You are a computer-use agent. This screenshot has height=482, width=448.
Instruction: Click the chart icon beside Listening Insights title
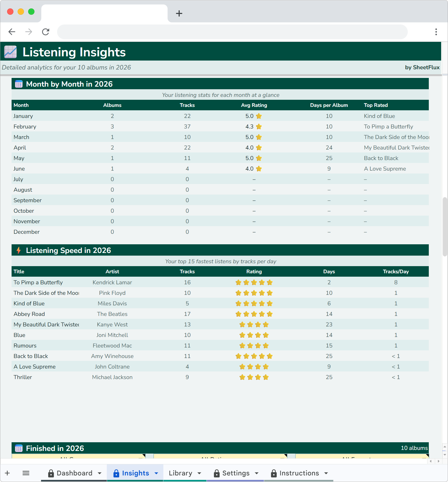10,52
